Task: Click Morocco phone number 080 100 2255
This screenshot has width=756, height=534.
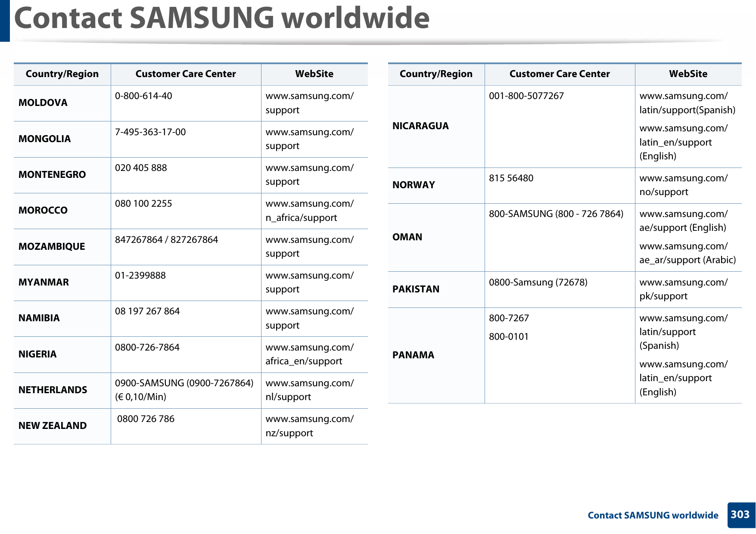Action: point(143,204)
